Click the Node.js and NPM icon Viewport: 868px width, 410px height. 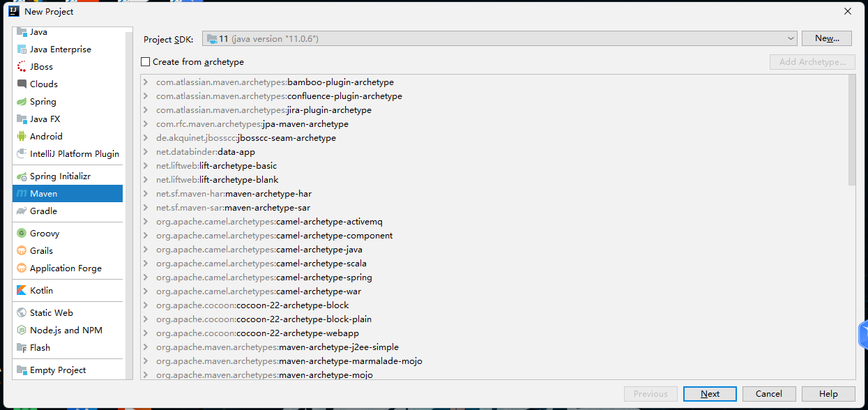[x=22, y=331]
